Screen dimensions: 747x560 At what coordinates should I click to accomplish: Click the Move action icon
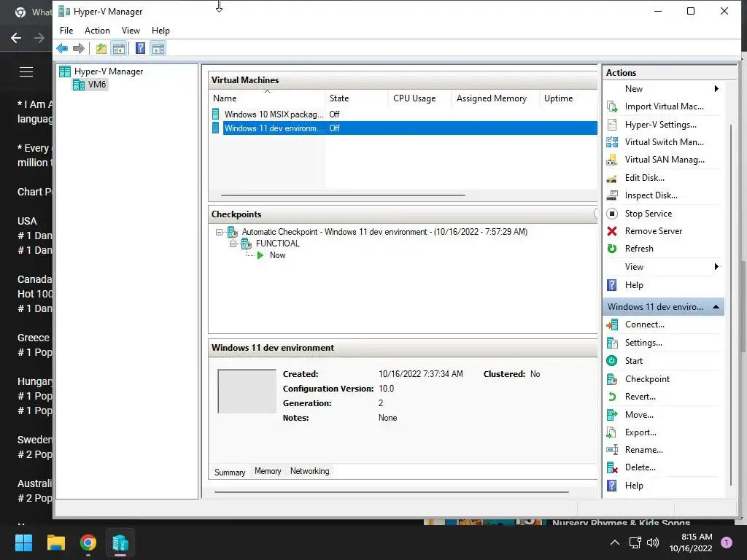612,415
